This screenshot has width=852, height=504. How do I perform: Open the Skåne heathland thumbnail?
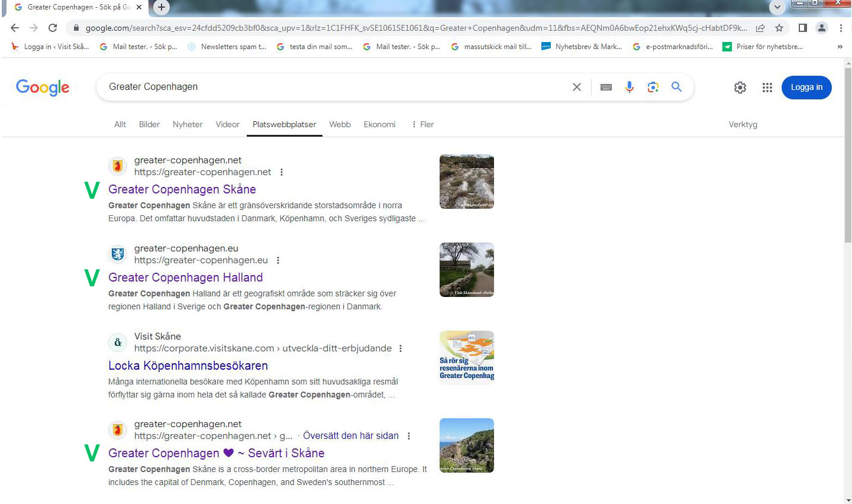pos(467,182)
